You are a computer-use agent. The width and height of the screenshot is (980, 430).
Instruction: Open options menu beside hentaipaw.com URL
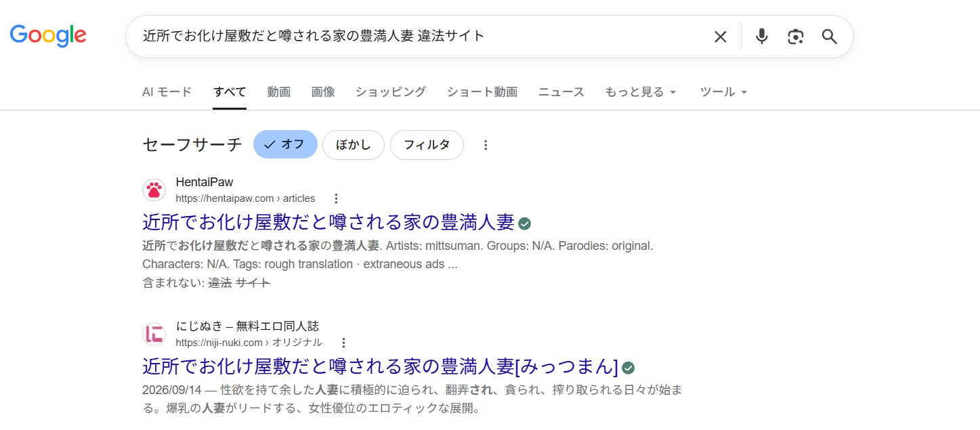337,198
